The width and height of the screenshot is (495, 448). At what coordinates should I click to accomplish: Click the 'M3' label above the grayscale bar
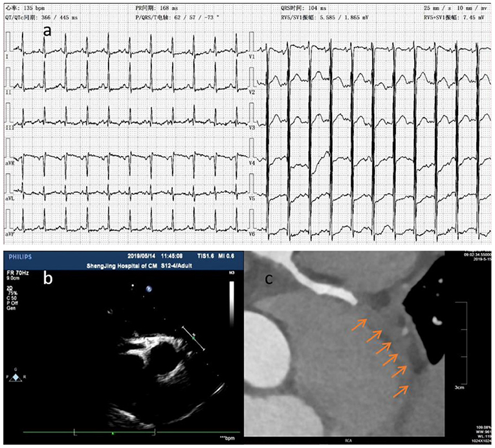(x=232, y=273)
